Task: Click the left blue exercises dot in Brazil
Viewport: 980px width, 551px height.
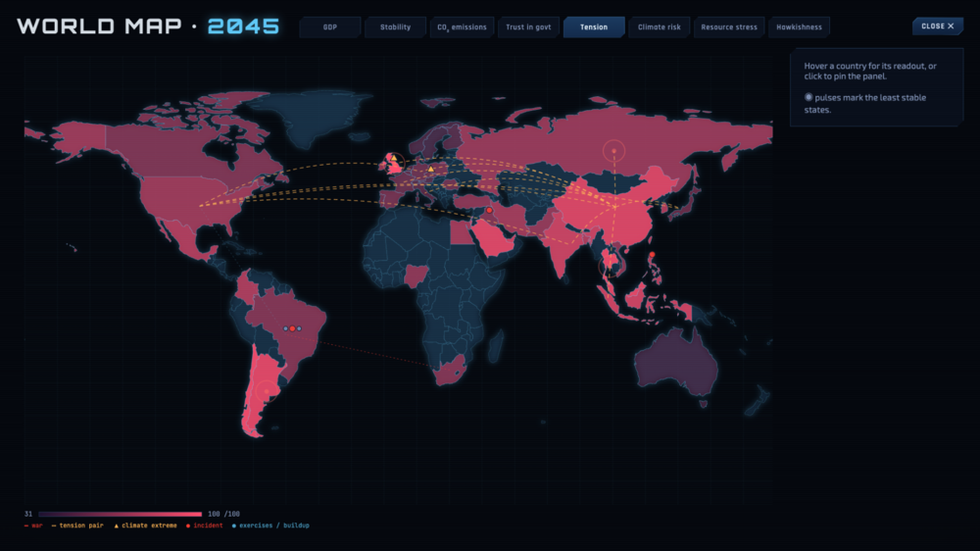Action: [x=285, y=328]
